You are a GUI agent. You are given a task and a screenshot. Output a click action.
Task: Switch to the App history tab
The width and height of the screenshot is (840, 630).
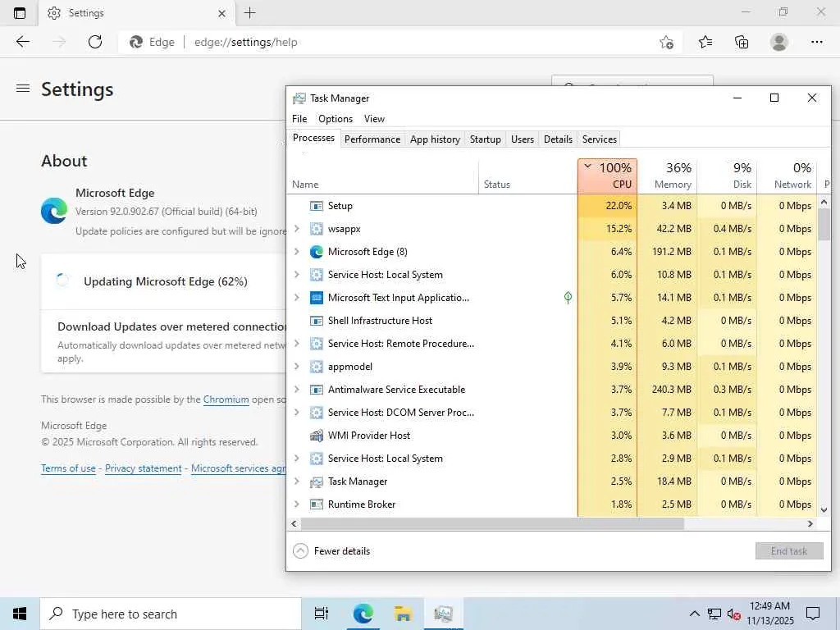(435, 139)
